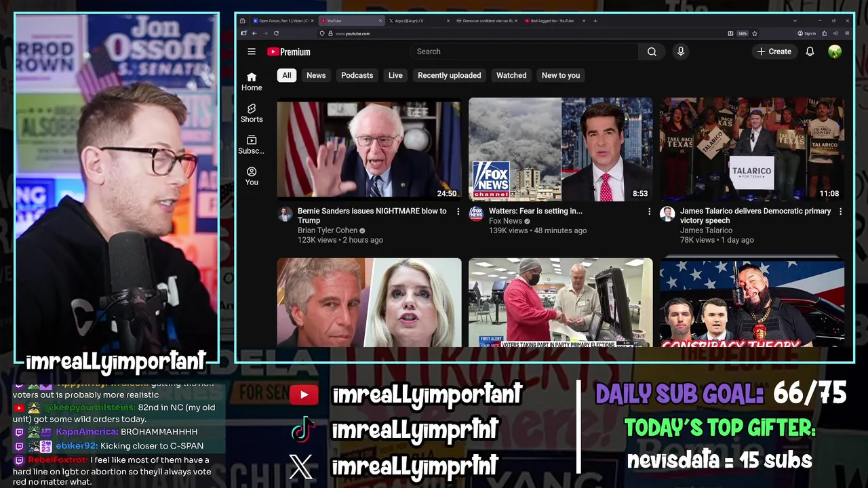Click browser forward arrow
This screenshot has height=488, width=868.
[x=265, y=33]
